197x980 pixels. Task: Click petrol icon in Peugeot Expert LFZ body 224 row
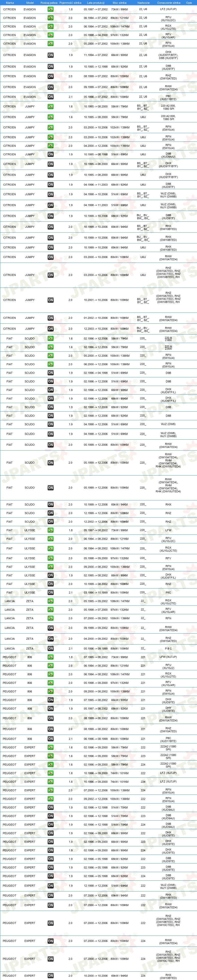(50, 782)
